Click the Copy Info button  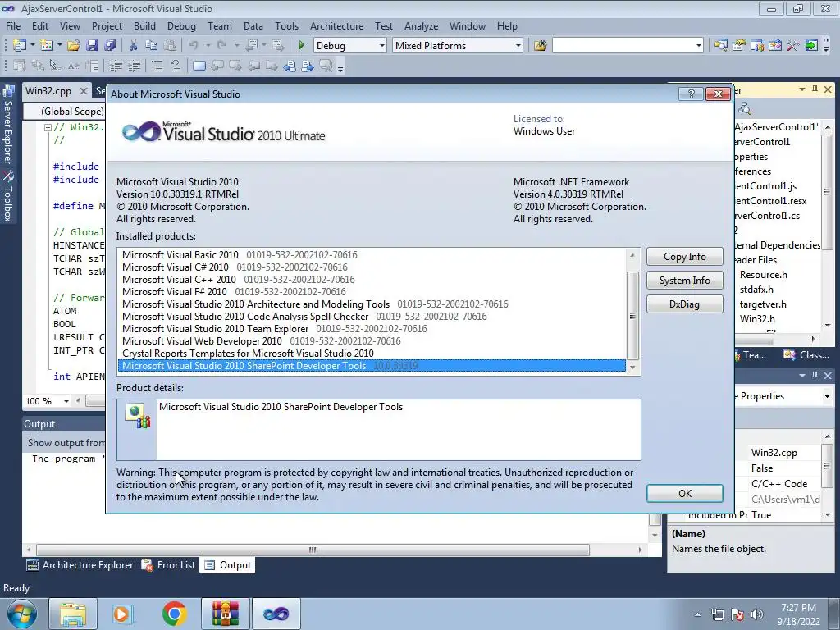(685, 257)
